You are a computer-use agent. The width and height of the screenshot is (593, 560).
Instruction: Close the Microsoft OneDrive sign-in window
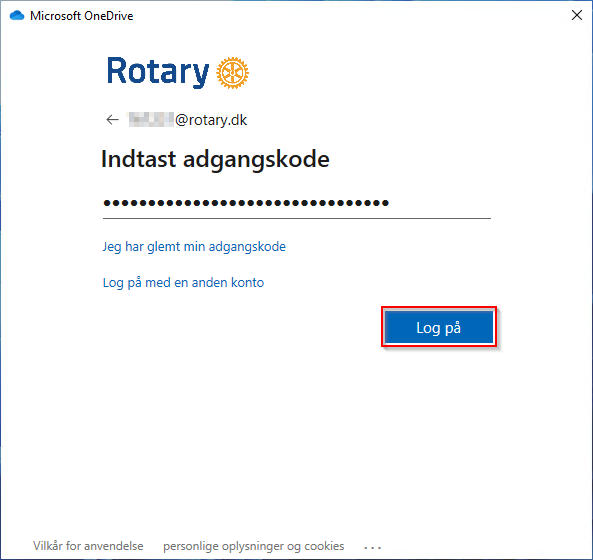576,15
